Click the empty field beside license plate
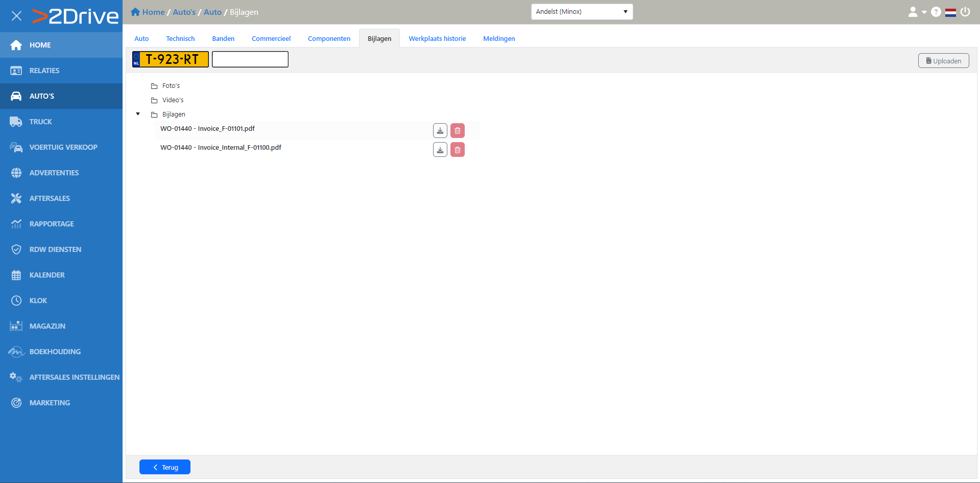The width and height of the screenshot is (980, 483). tap(250, 59)
